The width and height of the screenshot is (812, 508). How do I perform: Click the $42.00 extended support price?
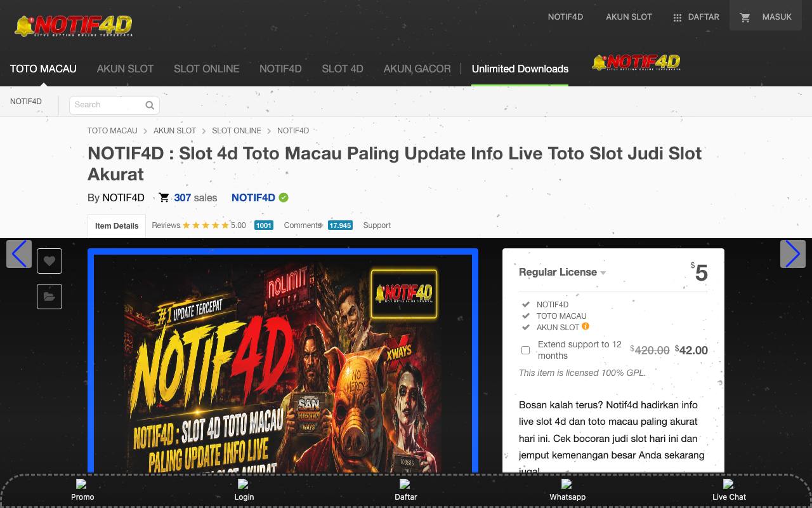click(691, 350)
